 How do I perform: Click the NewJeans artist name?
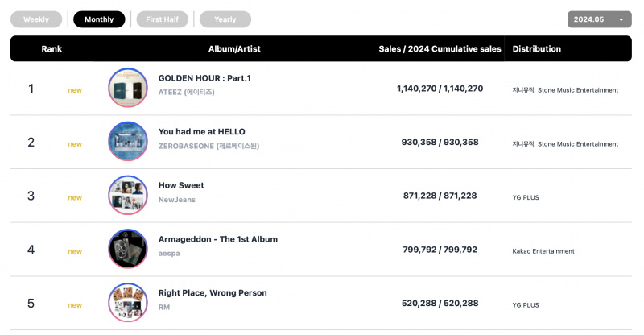coord(177,200)
